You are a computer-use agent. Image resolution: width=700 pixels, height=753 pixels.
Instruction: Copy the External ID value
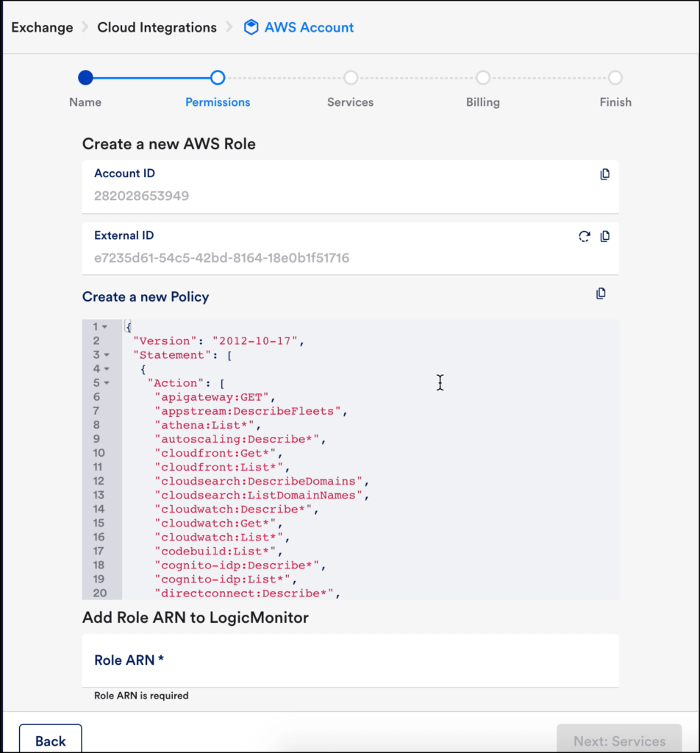pyautogui.click(x=604, y=236)
